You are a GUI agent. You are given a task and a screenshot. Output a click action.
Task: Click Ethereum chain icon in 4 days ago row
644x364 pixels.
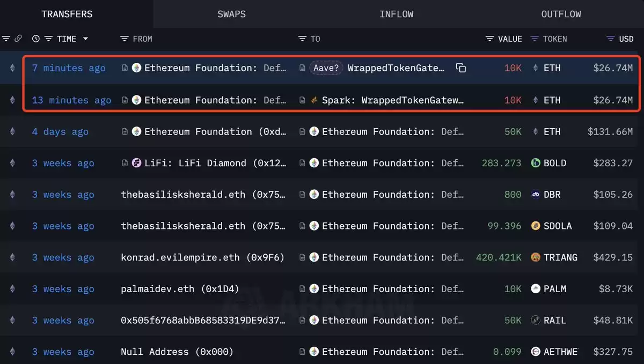pyautogui.click(x=12, y=132)
